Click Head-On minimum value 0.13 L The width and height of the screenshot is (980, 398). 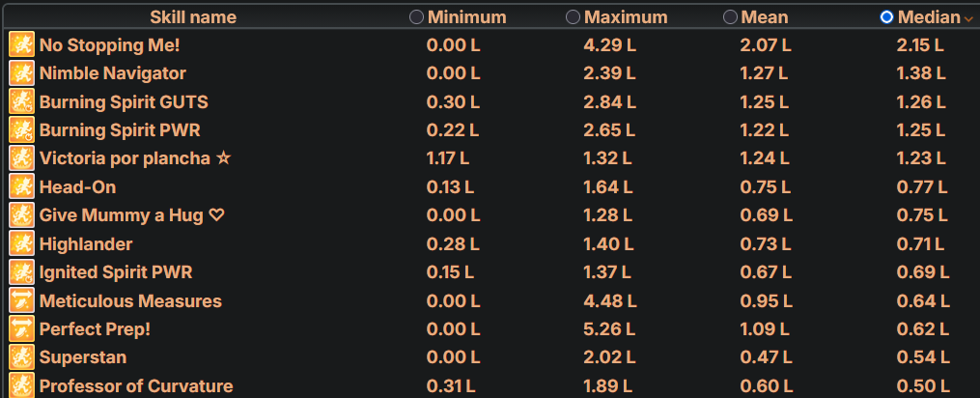[450, 187]
